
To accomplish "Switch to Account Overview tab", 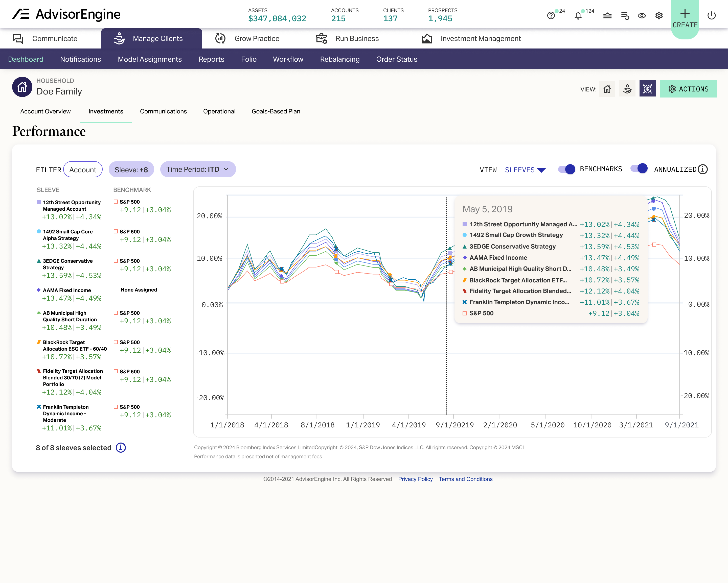I will [x=45, y=111].
